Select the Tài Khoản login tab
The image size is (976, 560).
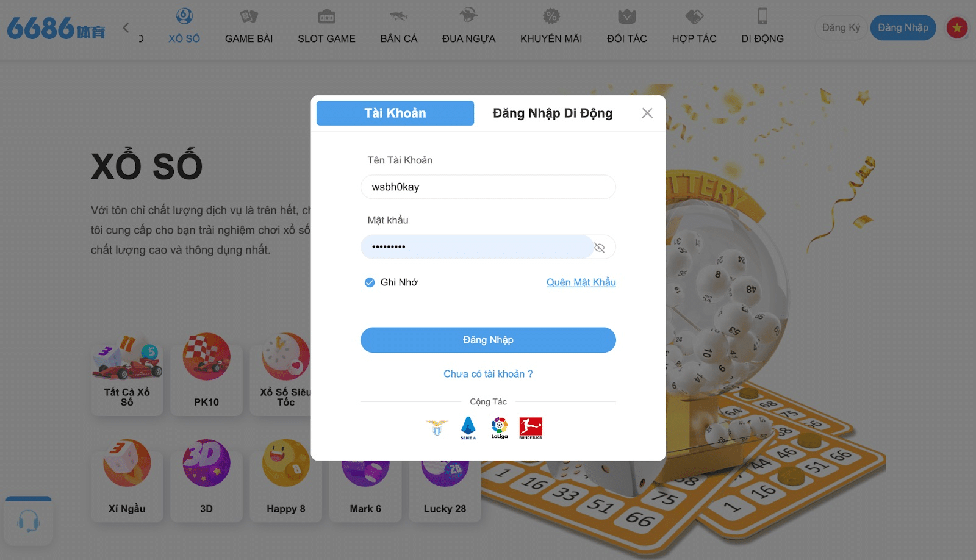coord(395,113)
